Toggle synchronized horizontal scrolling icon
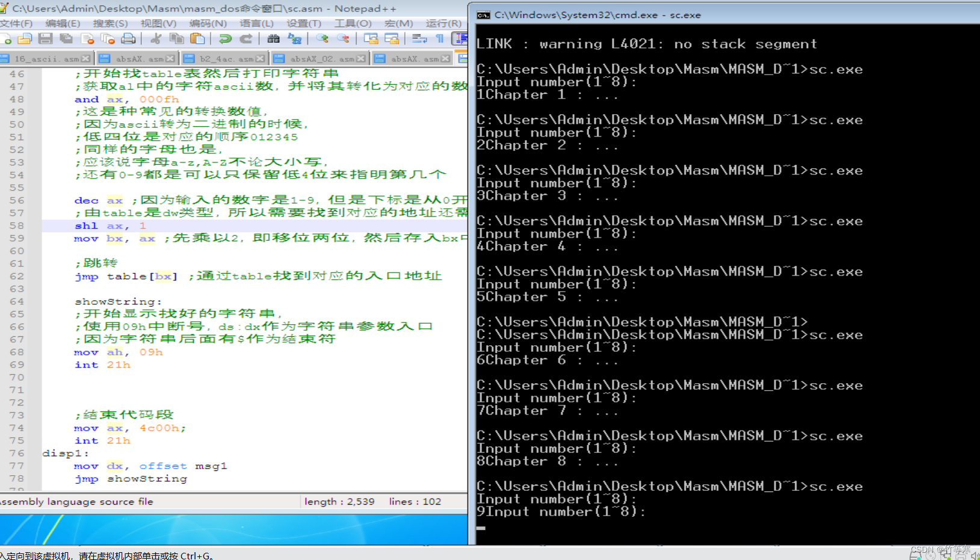980x560 pixels. (392, 39)
